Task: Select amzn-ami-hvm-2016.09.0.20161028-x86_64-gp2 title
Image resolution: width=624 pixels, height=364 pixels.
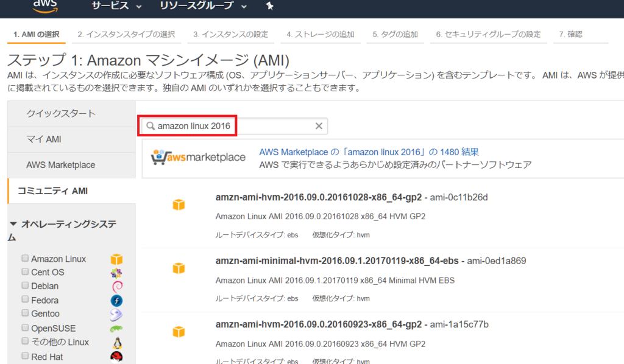Action: [318, 197]
